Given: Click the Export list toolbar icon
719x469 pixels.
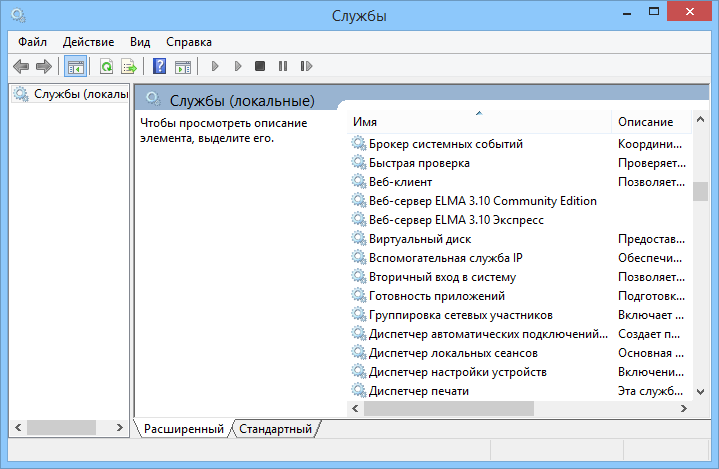Looking at the screenshot, I should click(x=128, y=67).
